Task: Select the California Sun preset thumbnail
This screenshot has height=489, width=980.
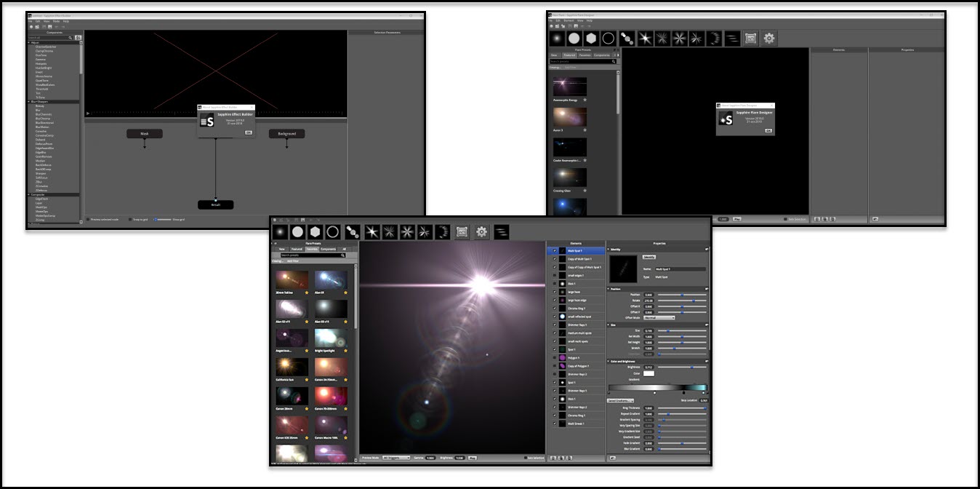Action: click(290, 365)
